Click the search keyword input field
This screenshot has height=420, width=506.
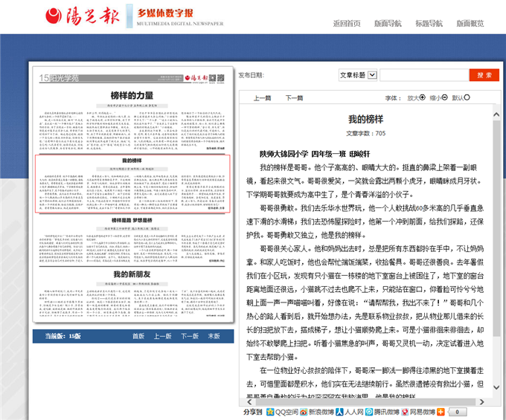point(424,75)
